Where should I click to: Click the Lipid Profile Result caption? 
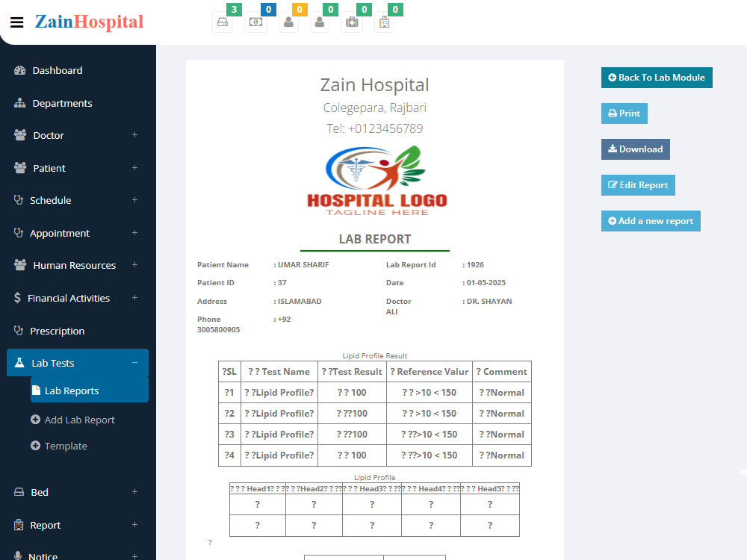(x=375, y=355)
